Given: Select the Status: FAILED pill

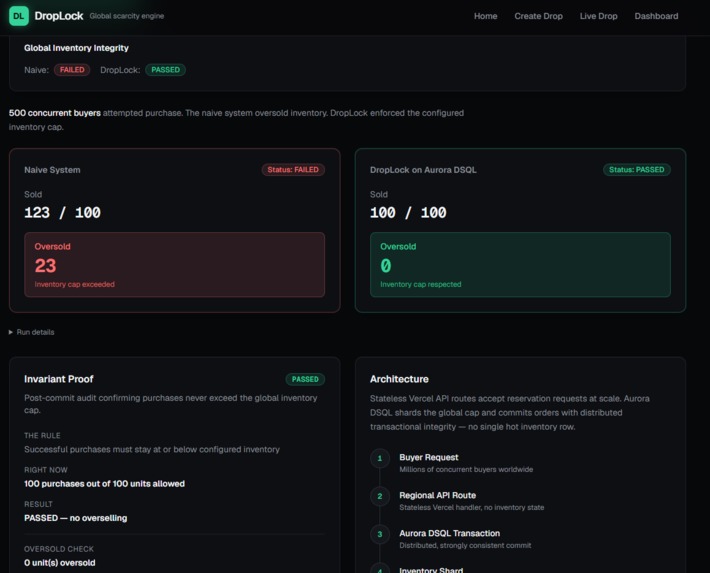Looking at the screenshot, I should click(293, 170).
